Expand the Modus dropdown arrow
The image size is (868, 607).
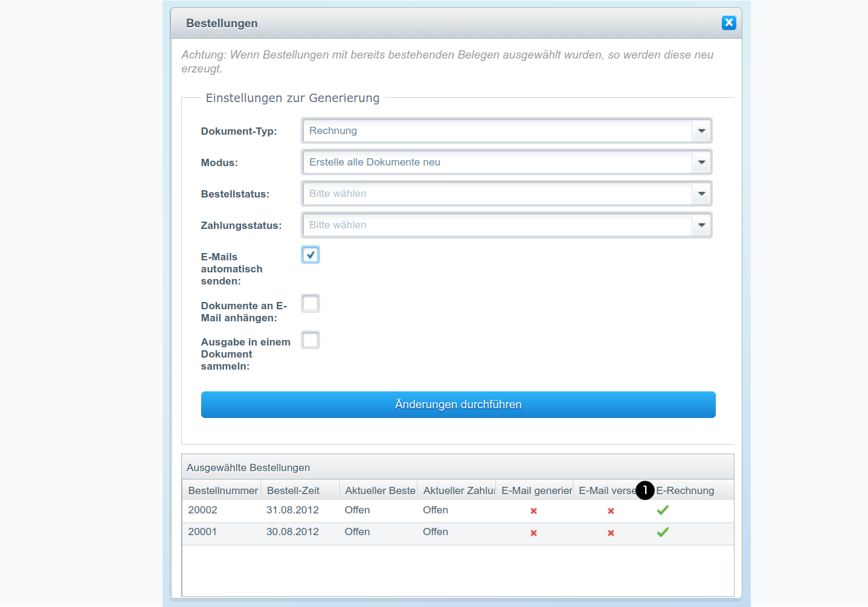click(701, 162)
